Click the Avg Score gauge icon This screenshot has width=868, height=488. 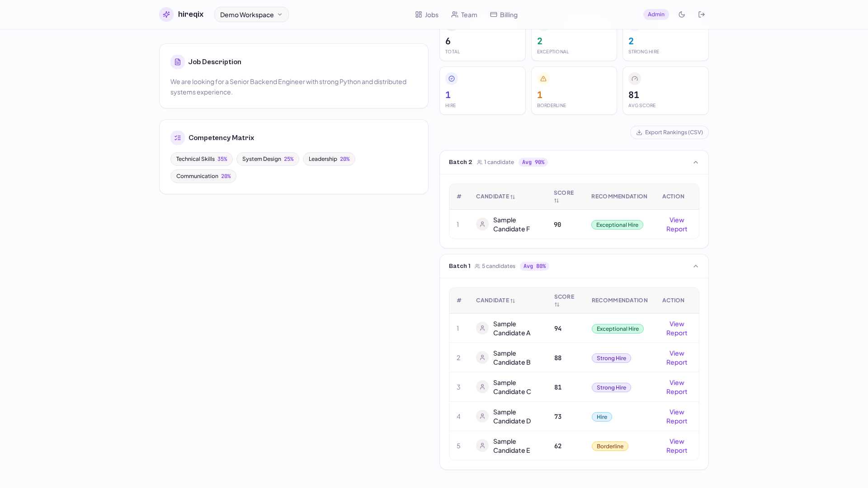tap(635, 79)
